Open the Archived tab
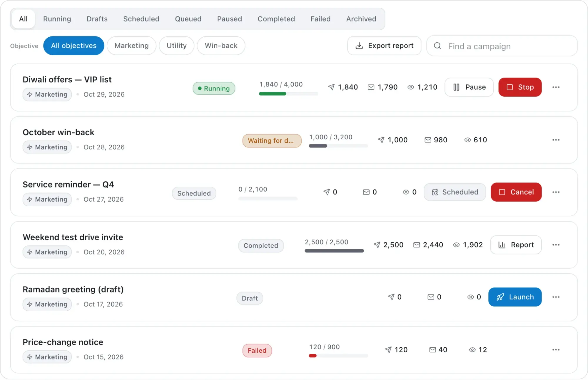Screen dimensions: 588x380 coord(361,19)
